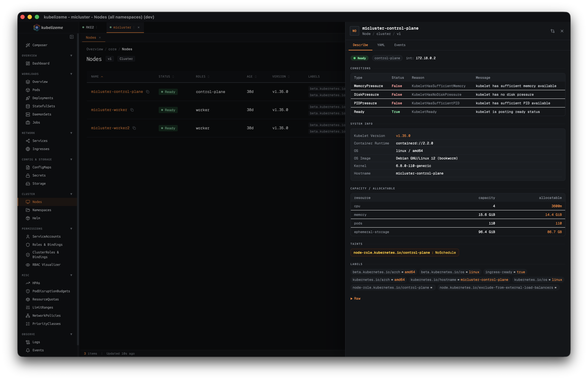Sort table by NAME column

coord(97,76)
